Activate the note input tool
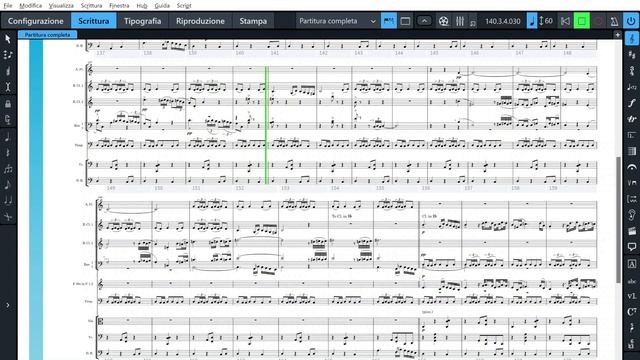The height and width of the screenshot is (360, 640). 8,55
